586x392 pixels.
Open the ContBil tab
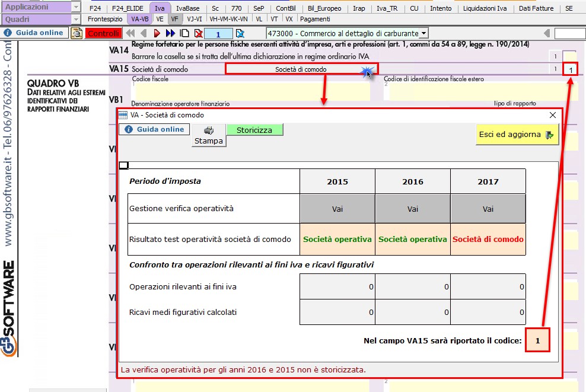(x=286, y=8)
